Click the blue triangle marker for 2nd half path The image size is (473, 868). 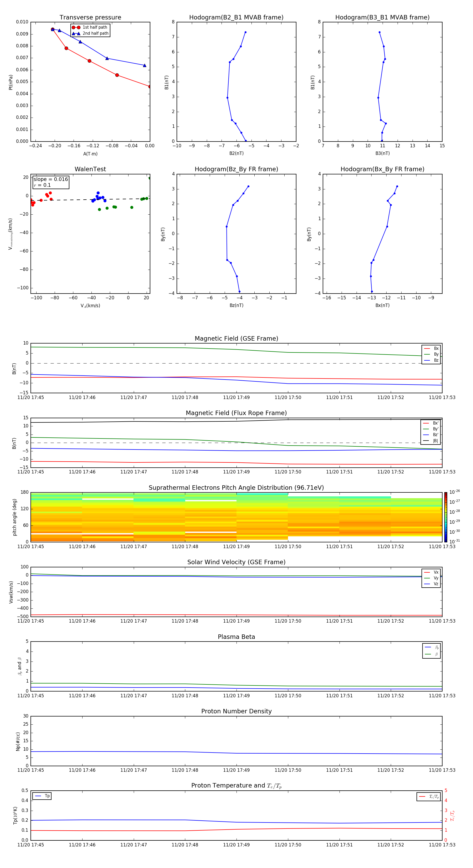click(x=76, y=33)
